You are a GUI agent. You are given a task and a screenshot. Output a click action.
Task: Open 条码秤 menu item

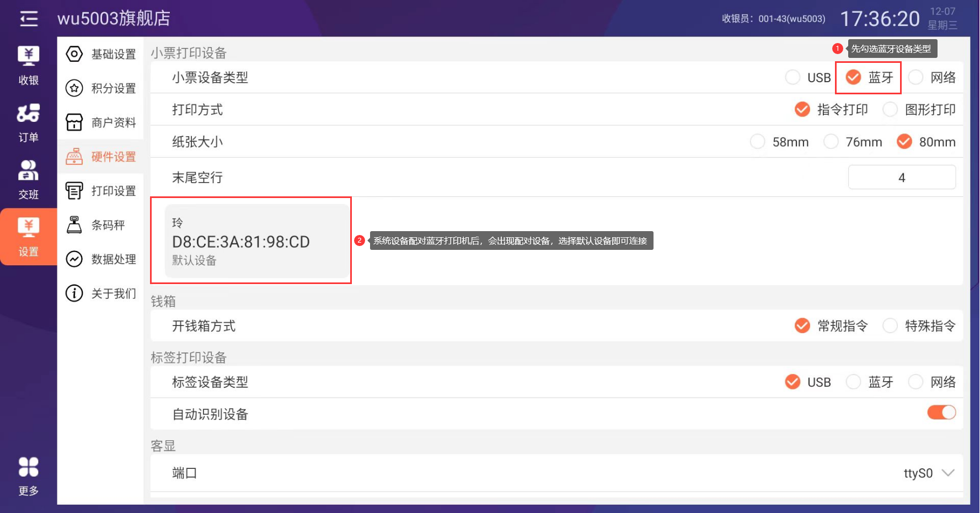(101, 225)
